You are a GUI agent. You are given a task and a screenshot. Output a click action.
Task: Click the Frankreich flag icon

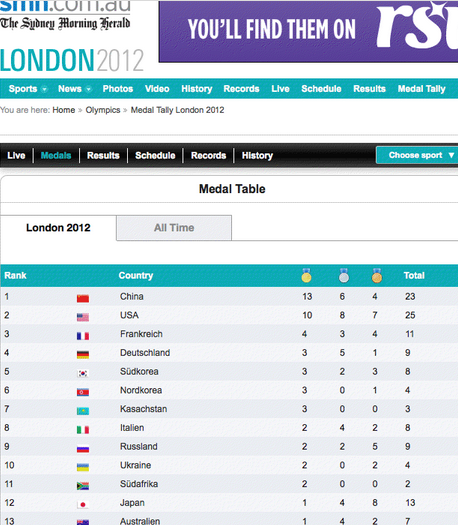coord(83,335)
